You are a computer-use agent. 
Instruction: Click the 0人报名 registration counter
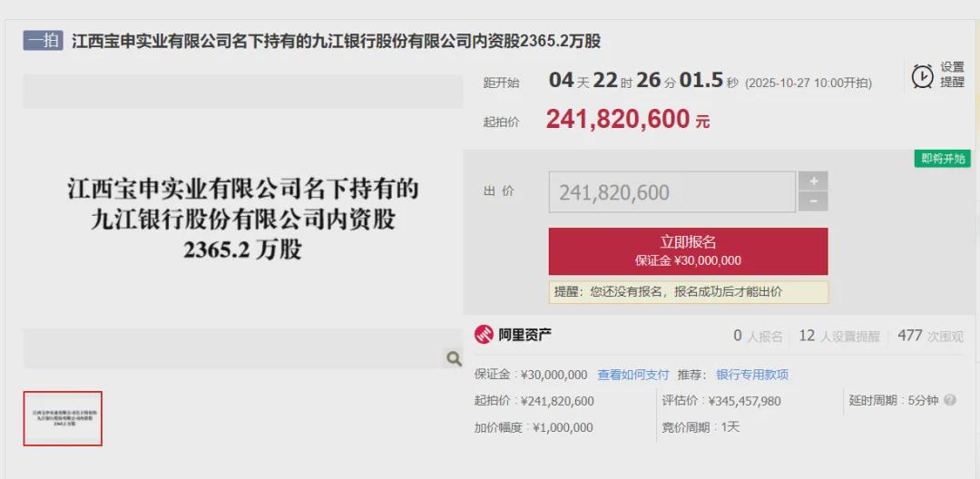(758, 336)
